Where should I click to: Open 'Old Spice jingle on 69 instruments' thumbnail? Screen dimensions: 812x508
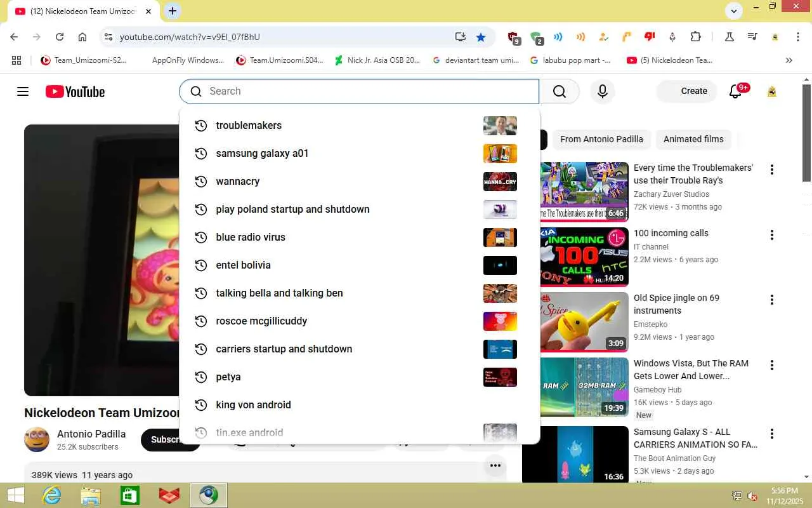pyautogui.click(x=584, y=321)
